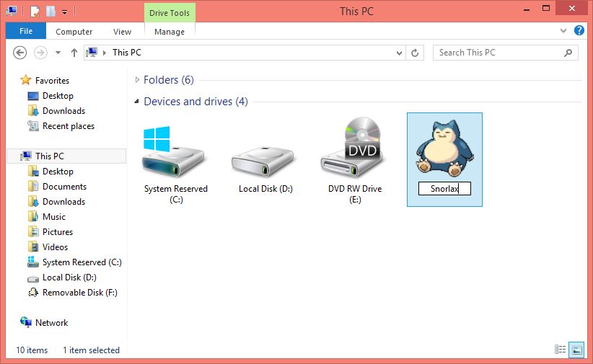Click the Help question mark icon
Screen dimensions: 593x364
(x=579, y=31)
